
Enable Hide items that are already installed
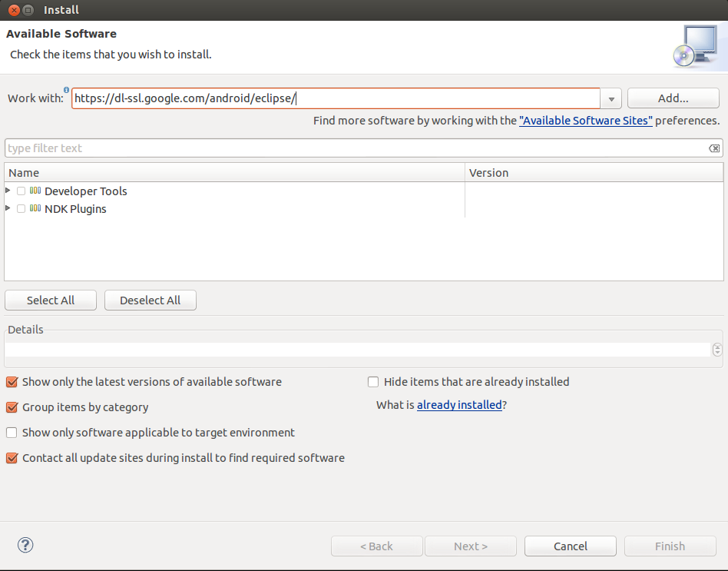pyautogui.click(x=373, y=381)
